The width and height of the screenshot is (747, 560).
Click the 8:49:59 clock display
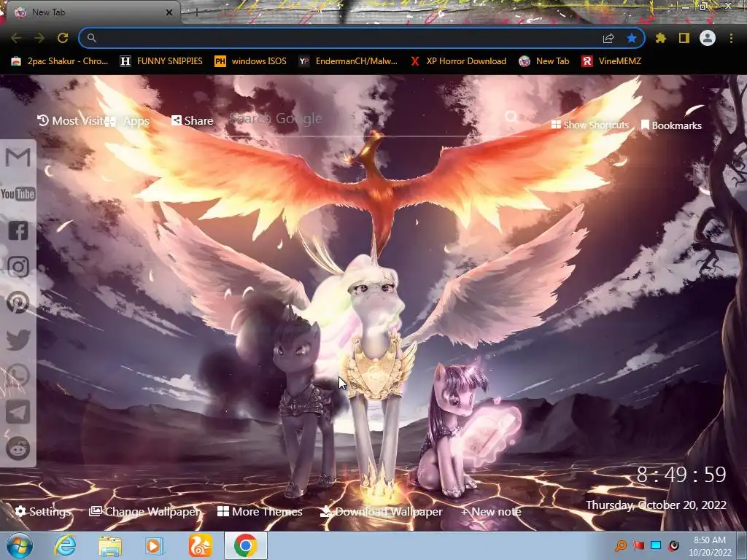click(x=681, y=475)
